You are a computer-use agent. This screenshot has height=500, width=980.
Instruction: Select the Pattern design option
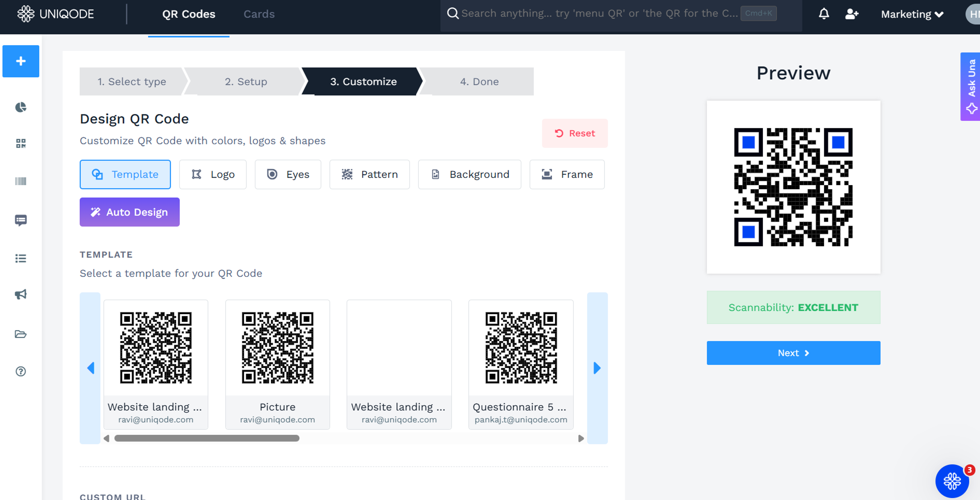(369, 174)
